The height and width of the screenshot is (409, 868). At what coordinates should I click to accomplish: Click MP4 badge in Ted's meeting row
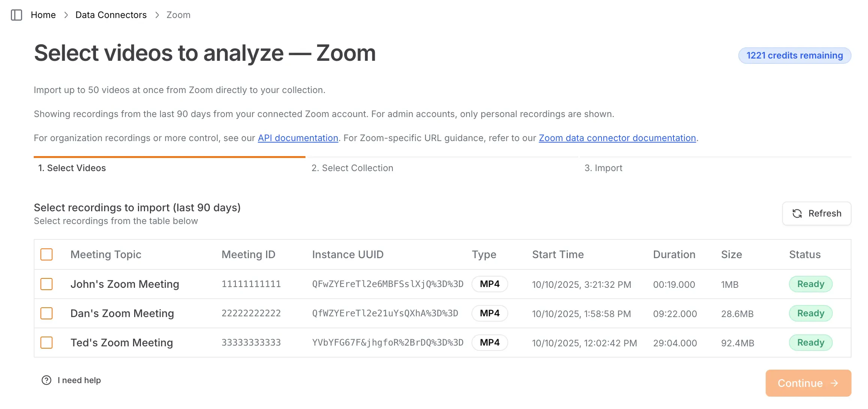pos(490,343)
